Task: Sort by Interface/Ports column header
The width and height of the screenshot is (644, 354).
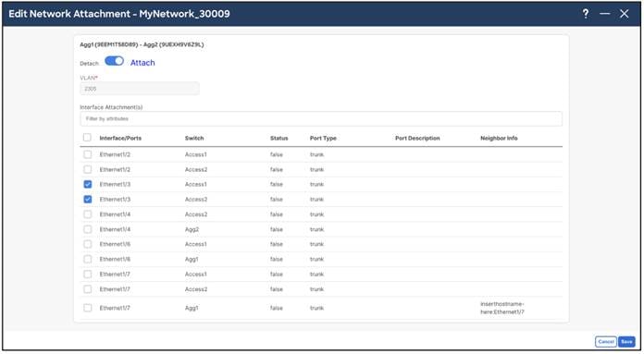Action: pyautogui.click(x=120, y=139)
